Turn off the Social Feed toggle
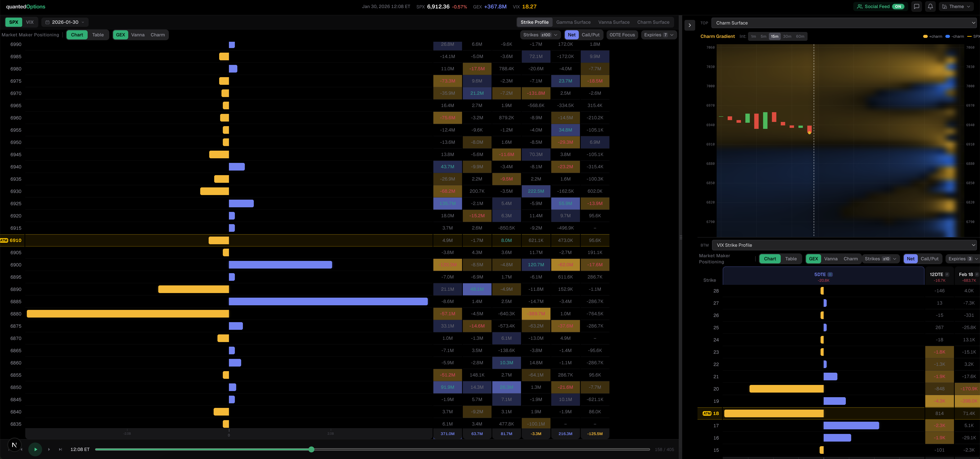This screenshot has height=459, width=980. pos(898,7)
